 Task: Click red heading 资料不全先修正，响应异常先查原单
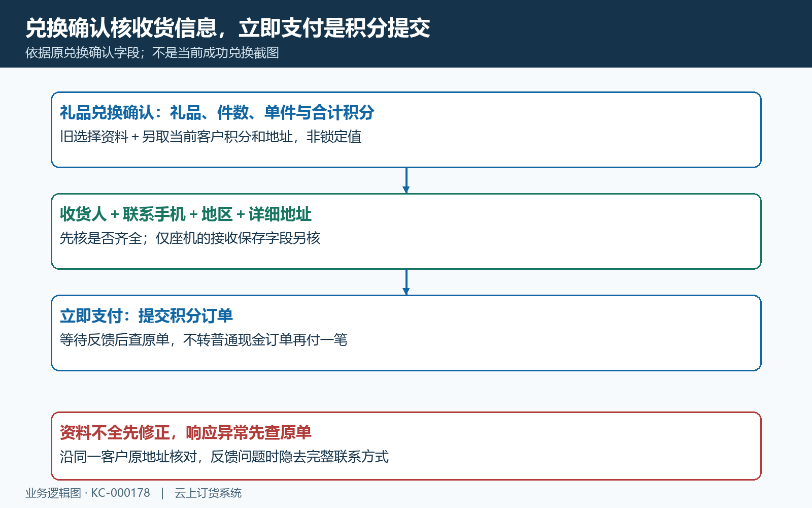pos(186,432)
